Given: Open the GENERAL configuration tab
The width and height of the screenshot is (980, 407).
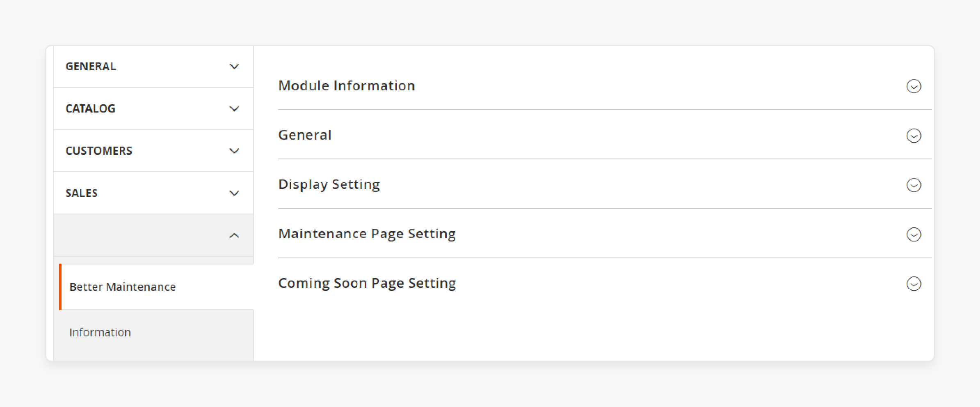Looking at the screenshot, I should pyautogui.click(x=153, y=67).
